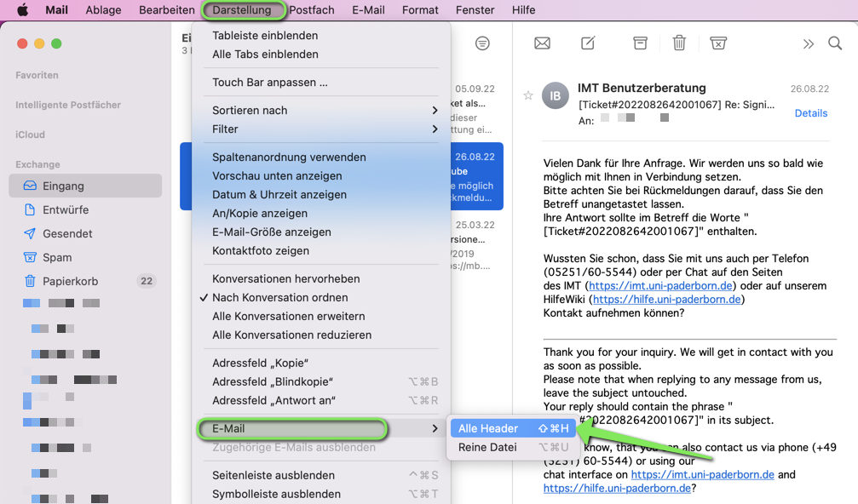Open the mail search magnifier
This screenshot has width=858, height=504.
click(x=835, y=43)
